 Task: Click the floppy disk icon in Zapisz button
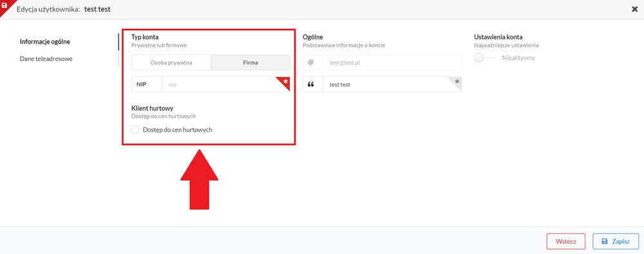pos(605,242)
